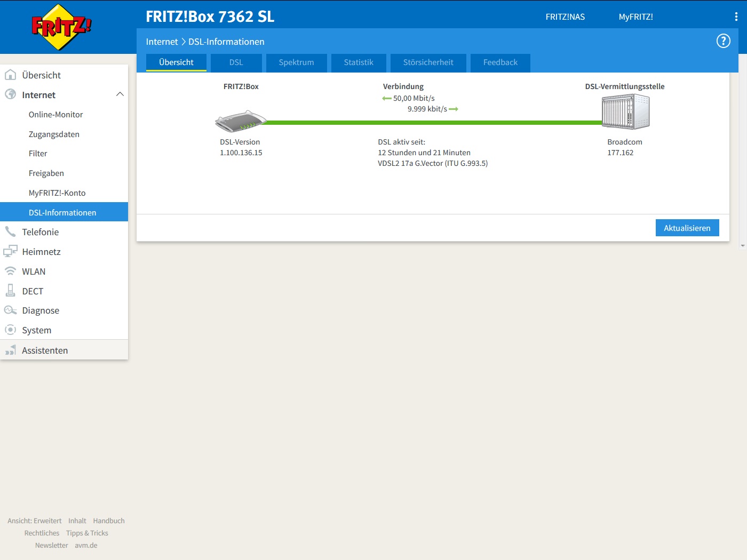Open the Diagnose menu label

click(x=41, y=310)
